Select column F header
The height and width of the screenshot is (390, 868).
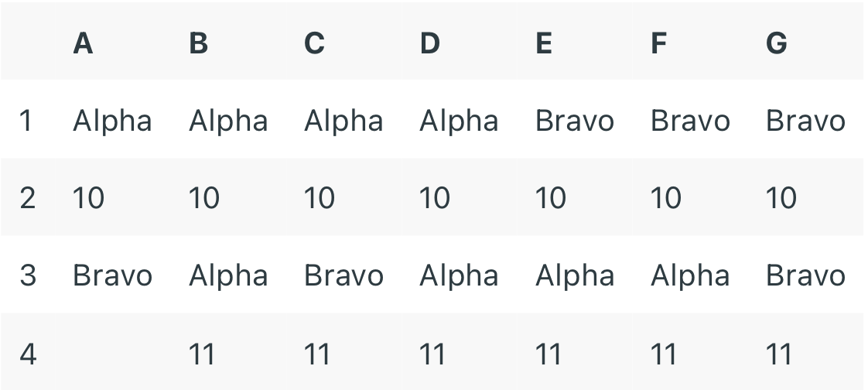click(659, 43)
